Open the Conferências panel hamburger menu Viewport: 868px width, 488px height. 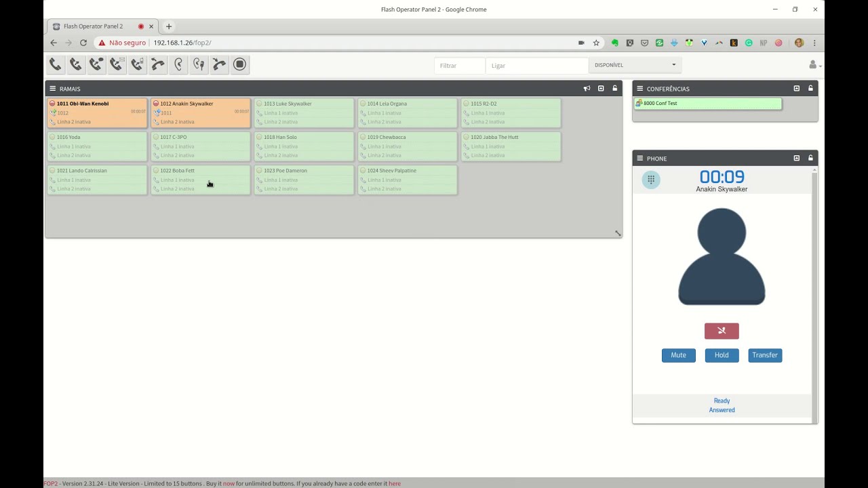(639, 89)
